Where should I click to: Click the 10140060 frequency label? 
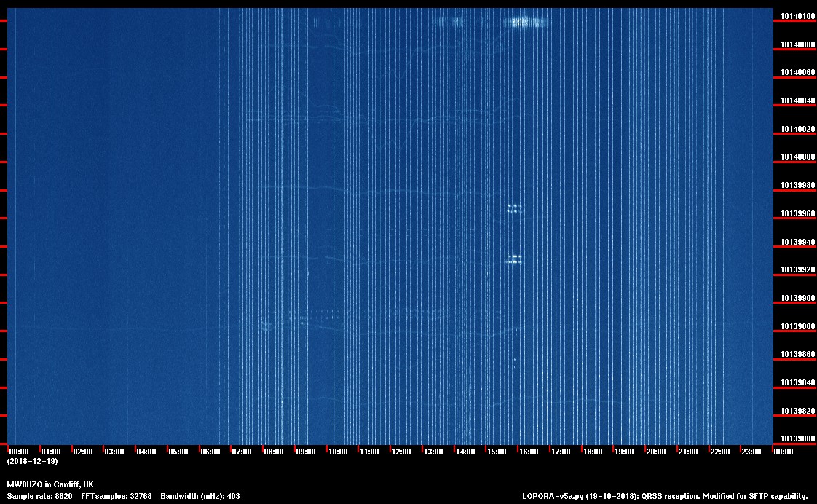point(797,73)
